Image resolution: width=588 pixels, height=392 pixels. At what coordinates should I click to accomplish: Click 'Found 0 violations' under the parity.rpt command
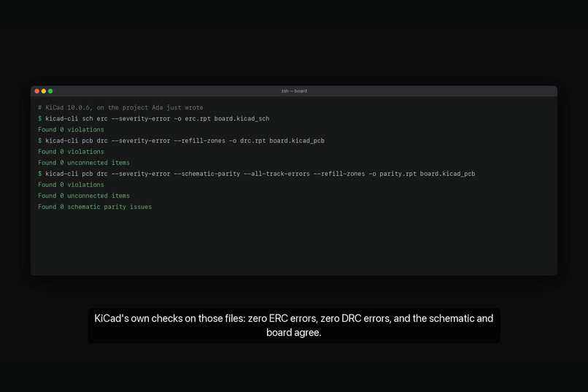click(x=71, y=185)
